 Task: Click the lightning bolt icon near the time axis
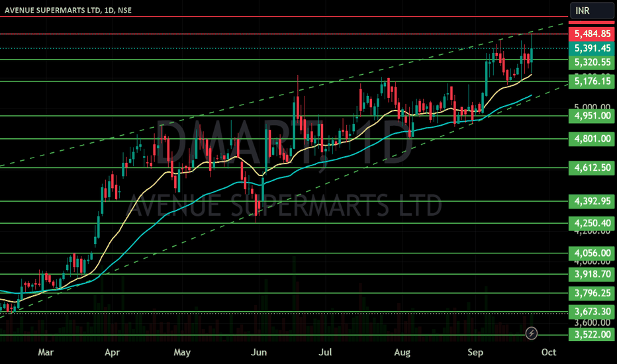(x=531, y=334)
